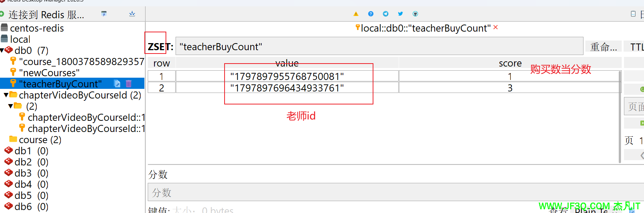The image size is (644, 213).
Task: Open the Telegram channel icon
Action: pos(386,14)
